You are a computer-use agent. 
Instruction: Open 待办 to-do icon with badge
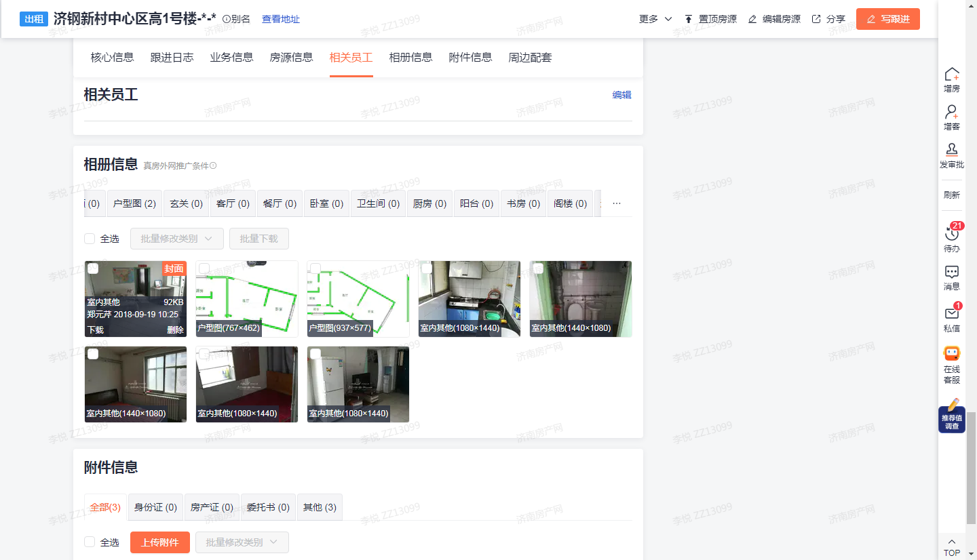pyautogui.click(x=952, y=234)
